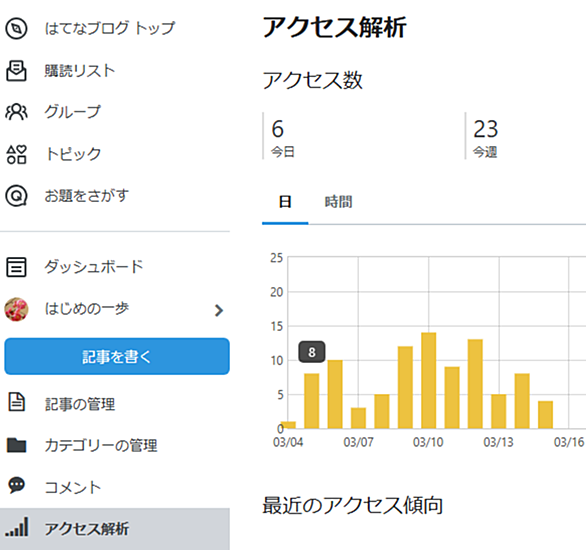Viewport: 586px width, 550px height.
Task: Select the アクセス解析 bar chart icon
Action: point(17,527)
